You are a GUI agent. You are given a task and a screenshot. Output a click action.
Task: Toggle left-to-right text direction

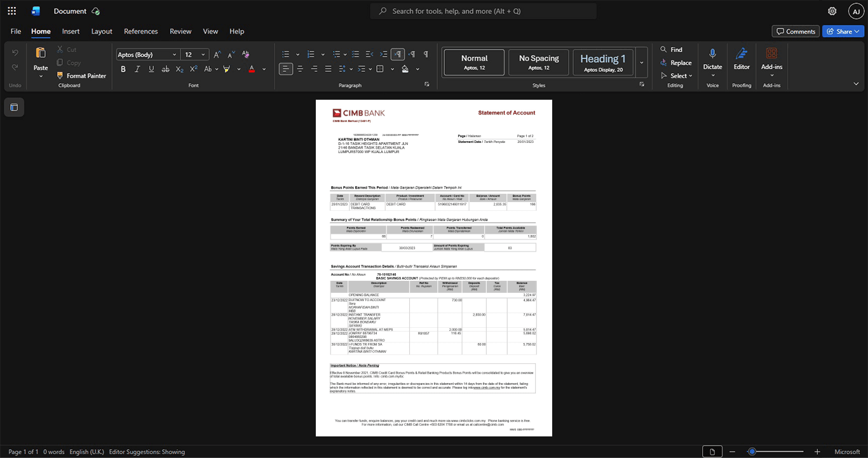click(x=398, y=54)
